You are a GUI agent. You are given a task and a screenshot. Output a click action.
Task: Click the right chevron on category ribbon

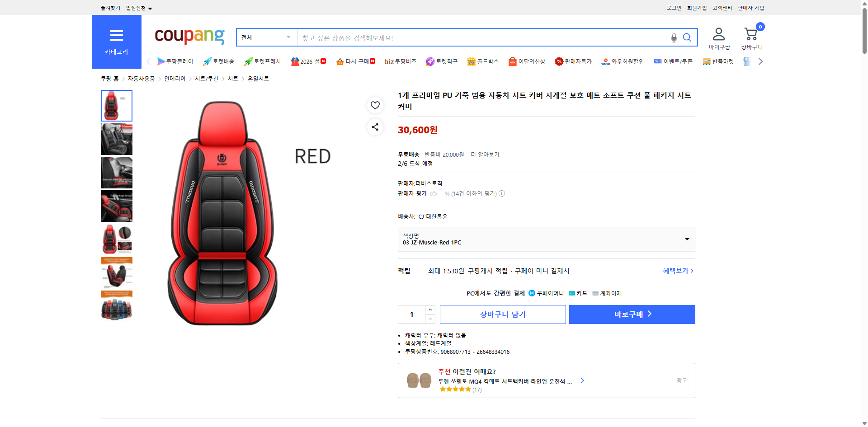click(761, 61)
